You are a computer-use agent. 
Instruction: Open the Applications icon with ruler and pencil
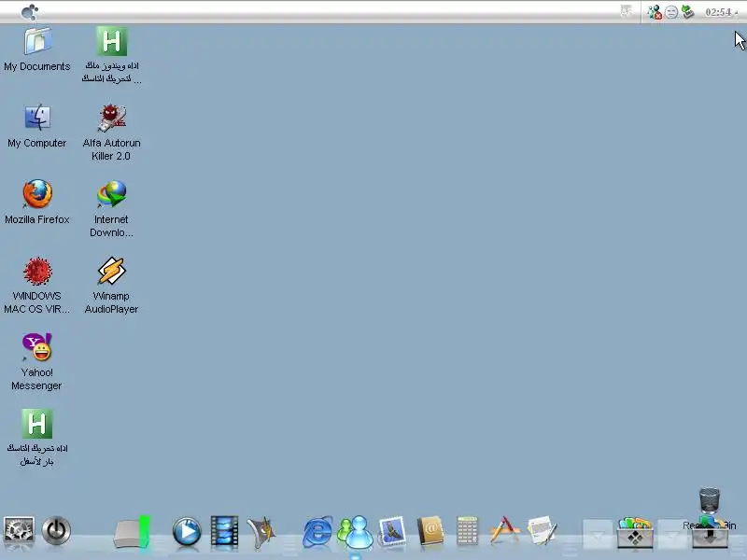(504, 530)
